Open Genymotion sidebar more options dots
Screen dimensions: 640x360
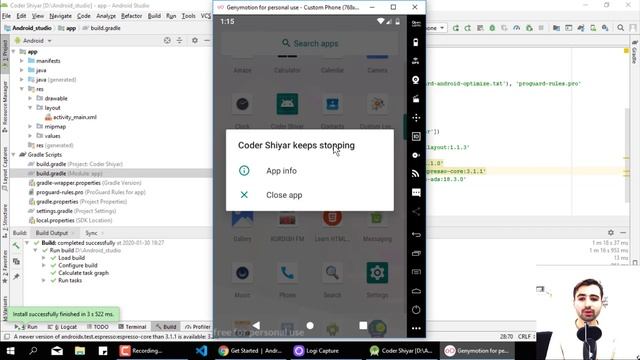tap(416, 328)
